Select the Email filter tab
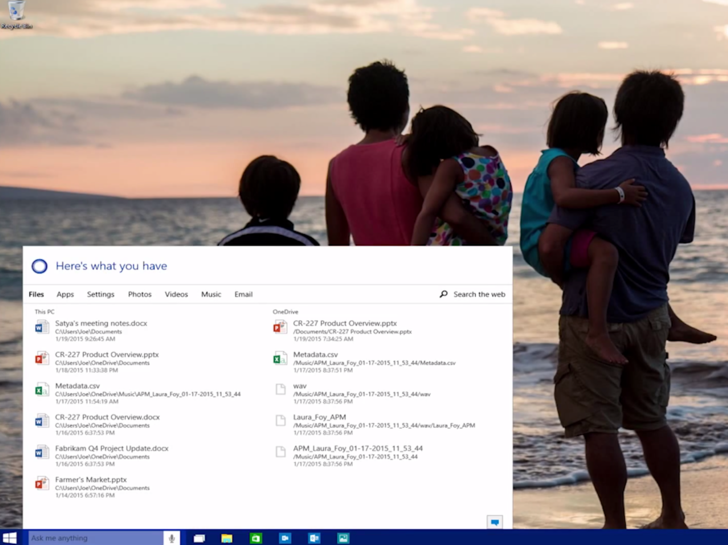Image resolution: width=728 pixels, height=545 pixels. click(x=243, y=295)
